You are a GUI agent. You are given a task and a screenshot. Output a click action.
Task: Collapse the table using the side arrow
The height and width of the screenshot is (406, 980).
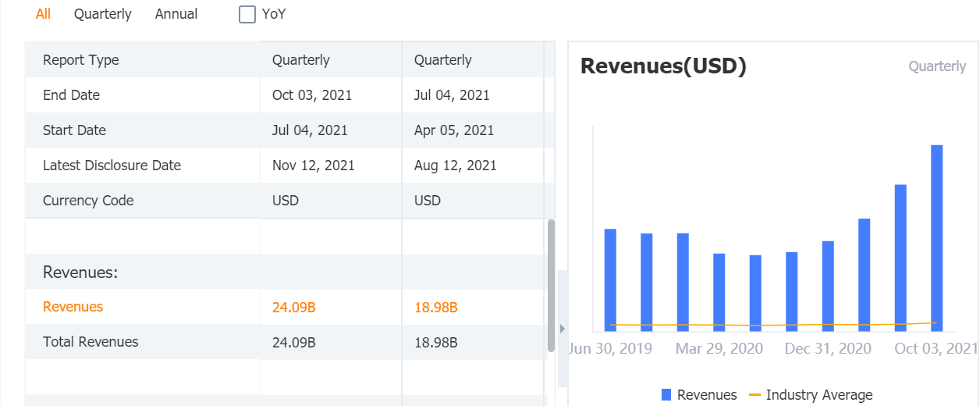pos(562,329)
